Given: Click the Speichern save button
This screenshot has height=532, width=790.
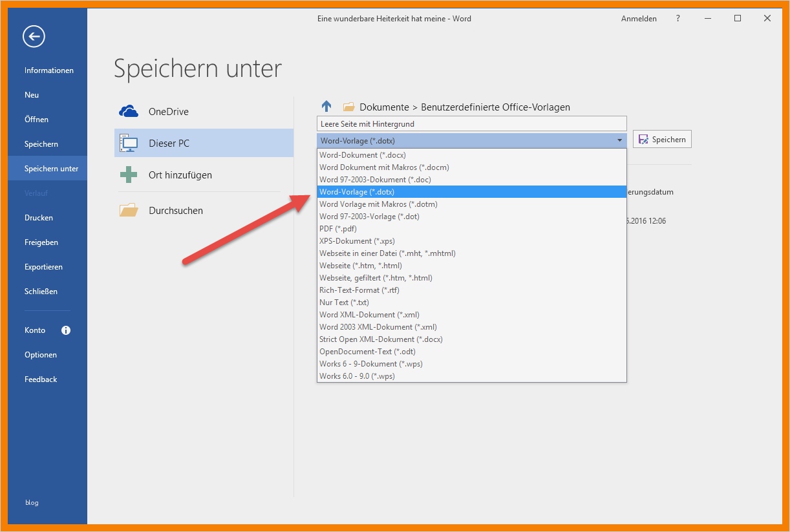Looking at the screenshot, I should click(662, 140).
